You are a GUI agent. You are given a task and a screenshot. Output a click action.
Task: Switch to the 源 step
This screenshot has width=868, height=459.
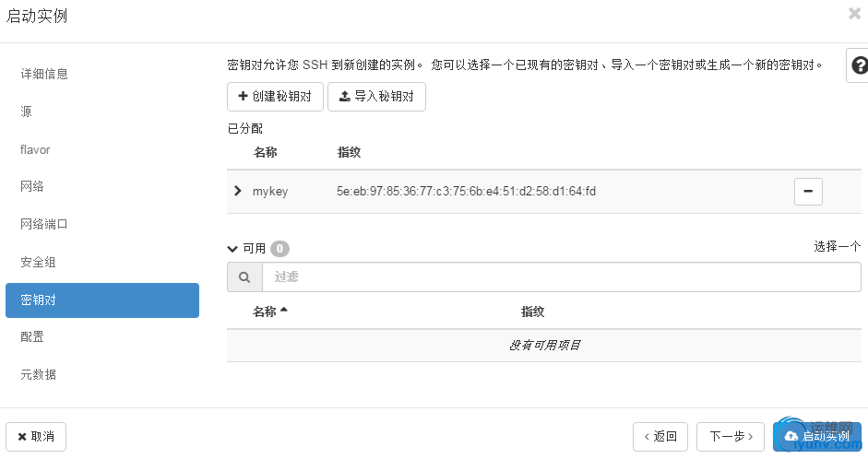pyautogui.click(x=26, y=112)
